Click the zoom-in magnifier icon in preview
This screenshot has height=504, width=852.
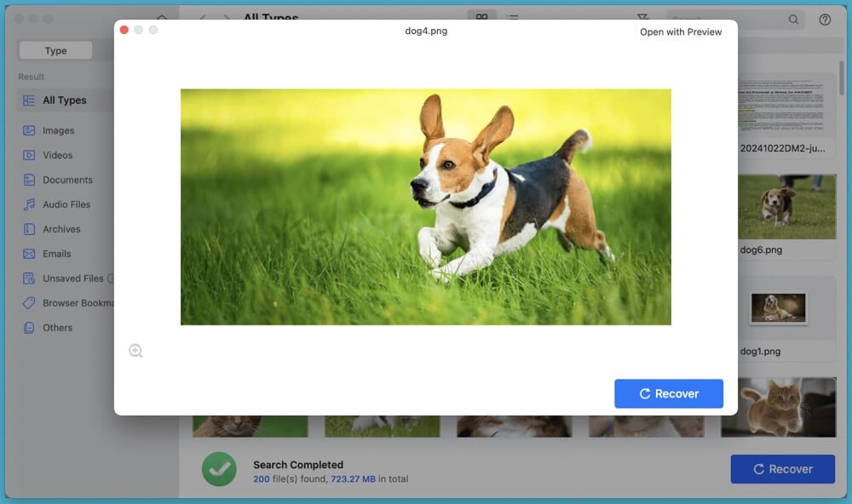pyautogui.click(x=135, y=351)
